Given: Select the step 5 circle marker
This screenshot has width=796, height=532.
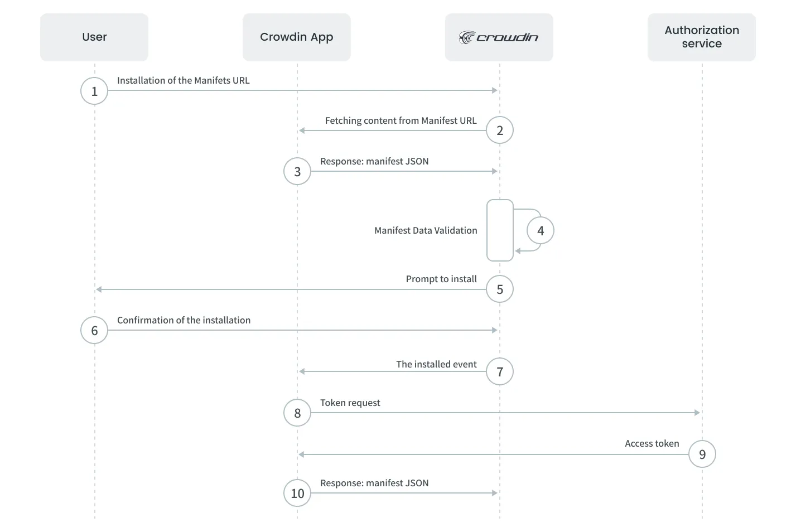Looking at the screenshot, I should (500, 289).
